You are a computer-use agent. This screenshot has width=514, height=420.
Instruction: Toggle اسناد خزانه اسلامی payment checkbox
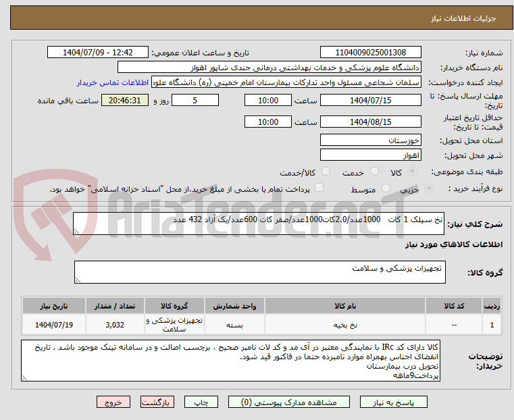319,188
